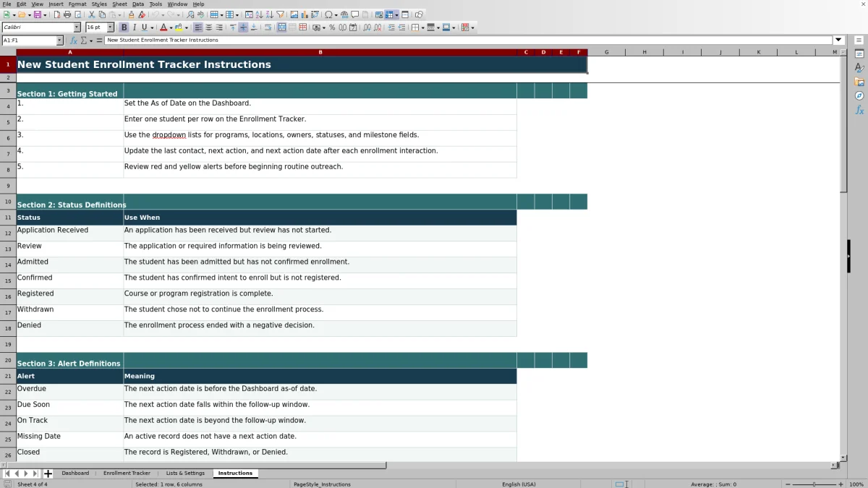The image size is (868, 488).
Task: Click the Undo arrow icon
Action: click(x=155, y=14)
